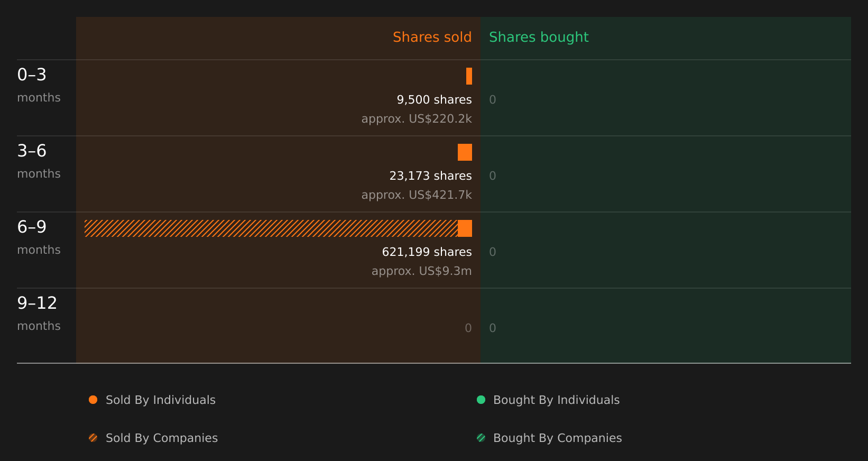Click the 23,173 shares value
This screenshot has height=461, width=868.
[x=430, y=176]
